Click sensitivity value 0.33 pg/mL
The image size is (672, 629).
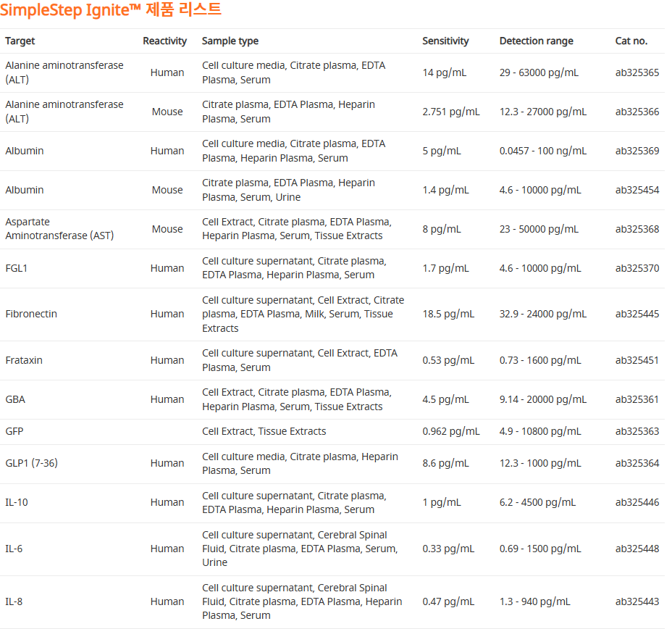(x=448, y=549)
